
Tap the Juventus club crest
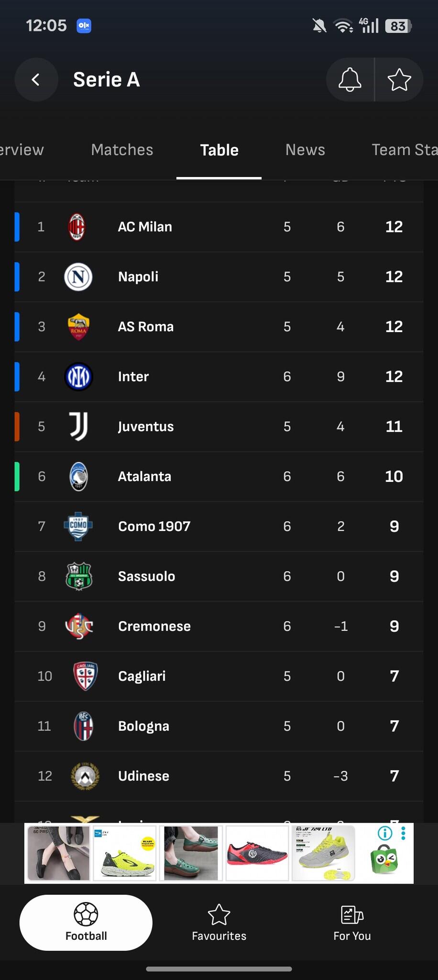(78, 426)
